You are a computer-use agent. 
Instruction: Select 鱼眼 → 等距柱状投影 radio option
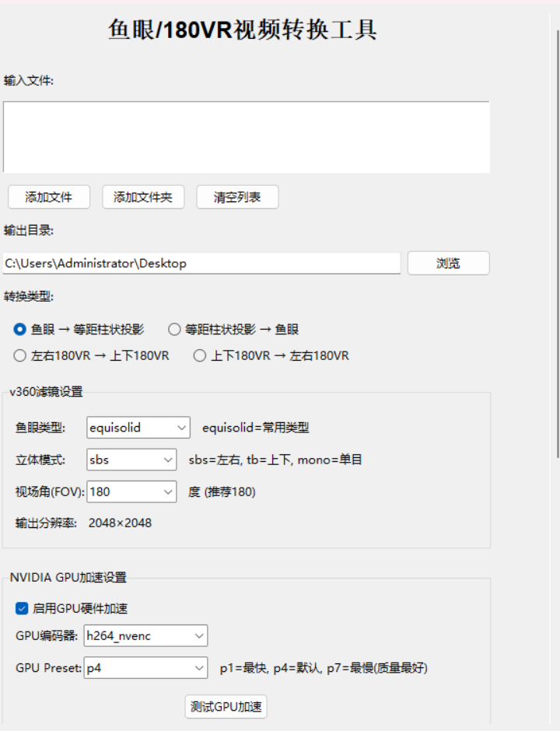click(x=20, y=330)
